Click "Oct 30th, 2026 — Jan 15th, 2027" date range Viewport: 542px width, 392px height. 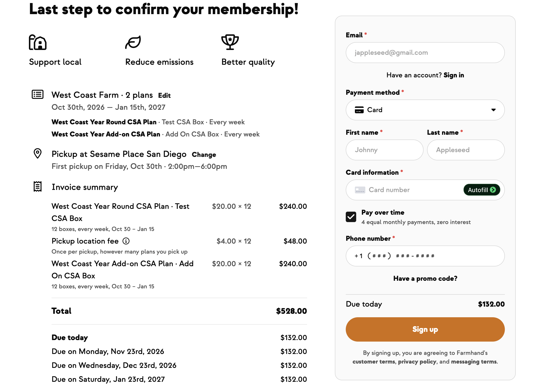pyautogui.click(x=108, y=107)
